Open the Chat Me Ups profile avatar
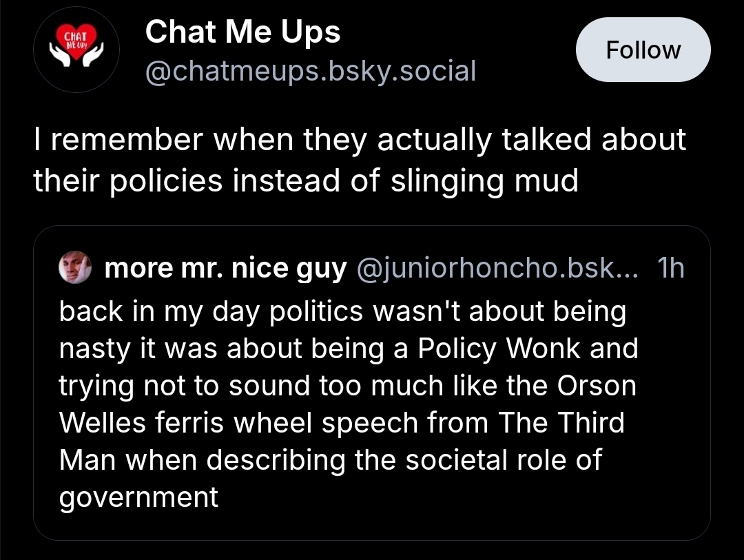 [x=76, y=50]
